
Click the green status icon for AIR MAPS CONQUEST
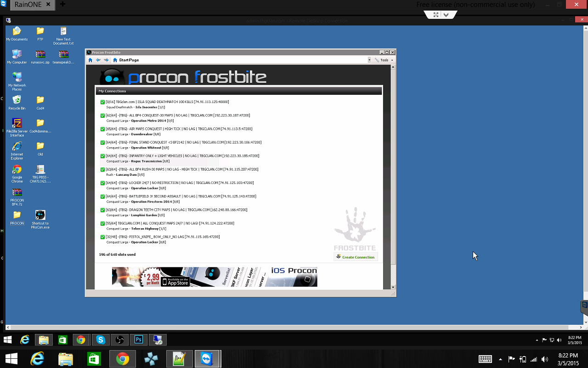[102, 129]
